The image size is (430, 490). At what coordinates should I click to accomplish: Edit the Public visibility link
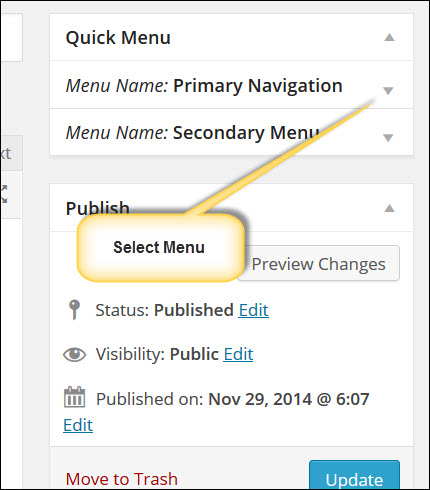pos(238,354)
